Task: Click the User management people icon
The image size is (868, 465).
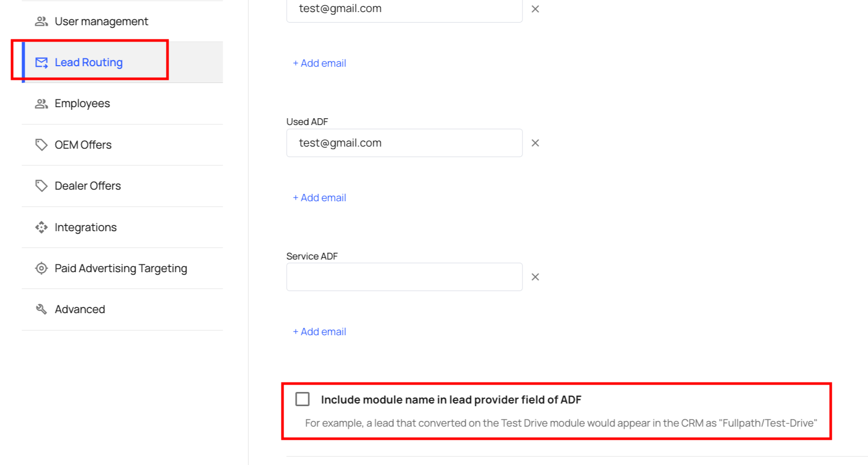Action: pyautogui.click(x=41, y=22)
